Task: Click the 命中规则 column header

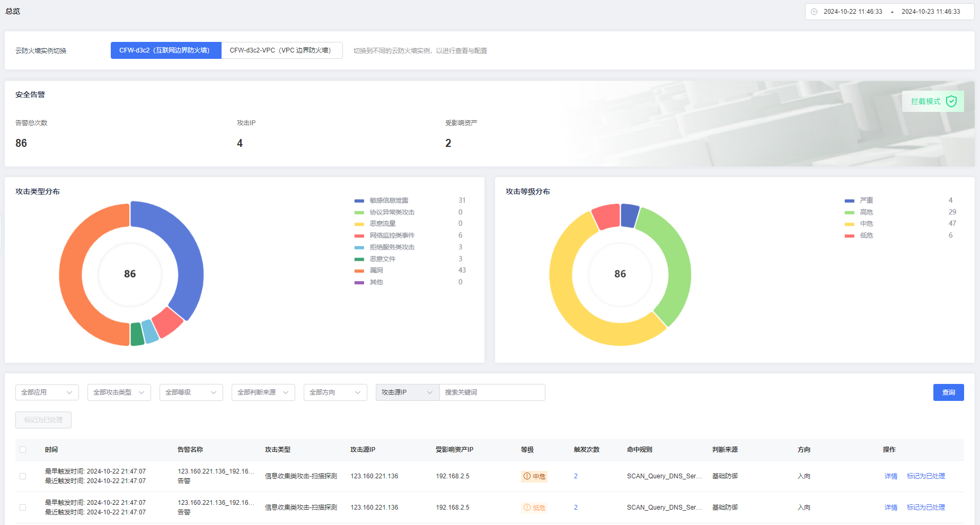Action: 640,450
